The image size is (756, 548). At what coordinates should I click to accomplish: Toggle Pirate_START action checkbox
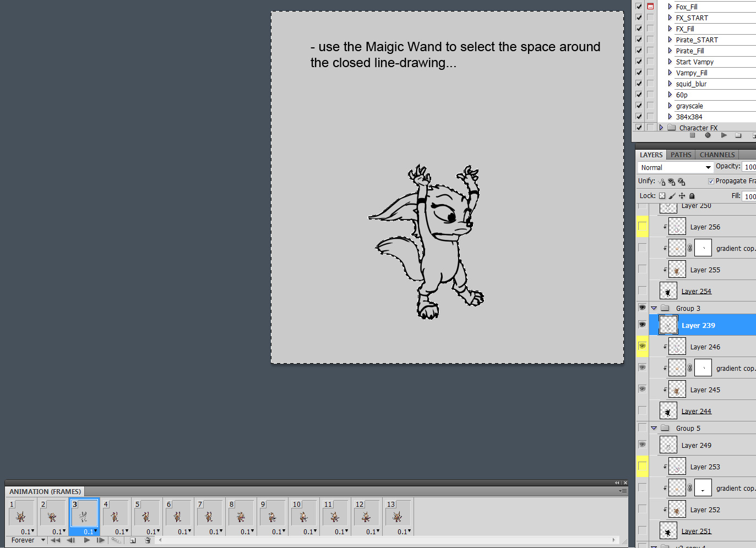click(639, 40)
